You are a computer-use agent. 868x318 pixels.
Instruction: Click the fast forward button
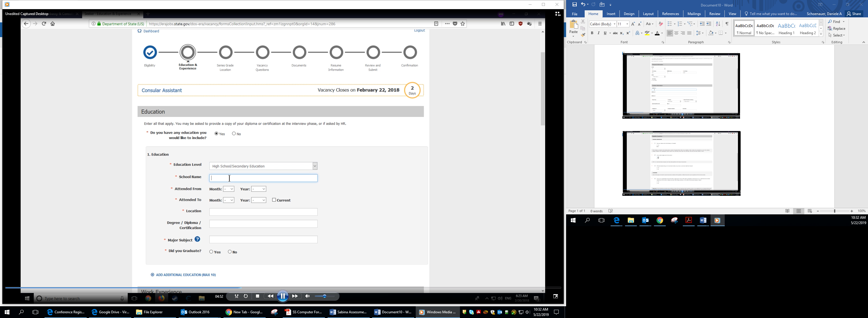coord(295,296)
